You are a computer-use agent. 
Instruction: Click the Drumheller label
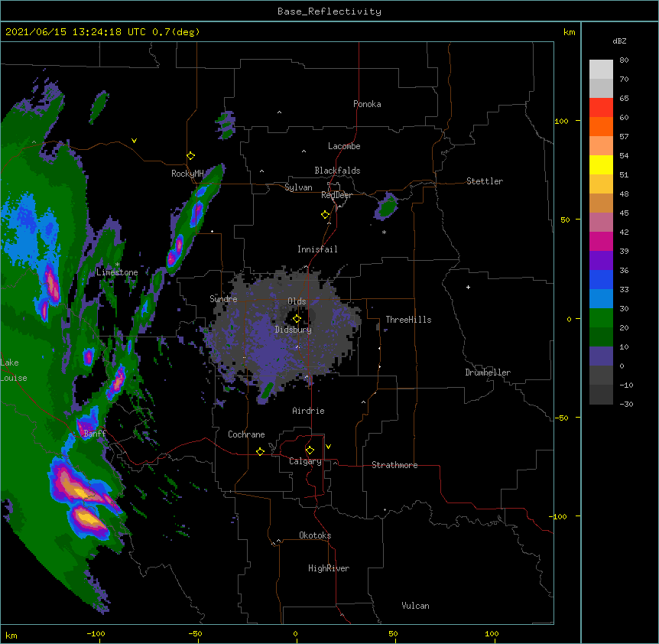(488, 372)
